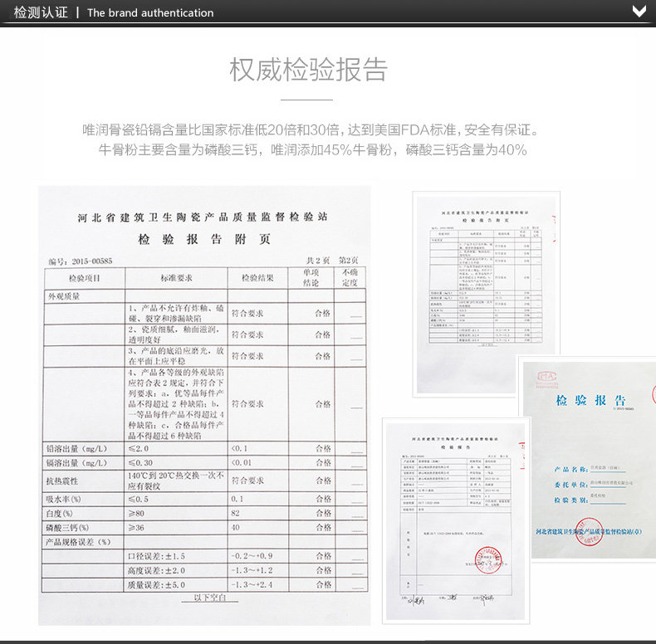Click the -1.3~+2.4 result cell
Screen dimensions: 656x644
252,584
